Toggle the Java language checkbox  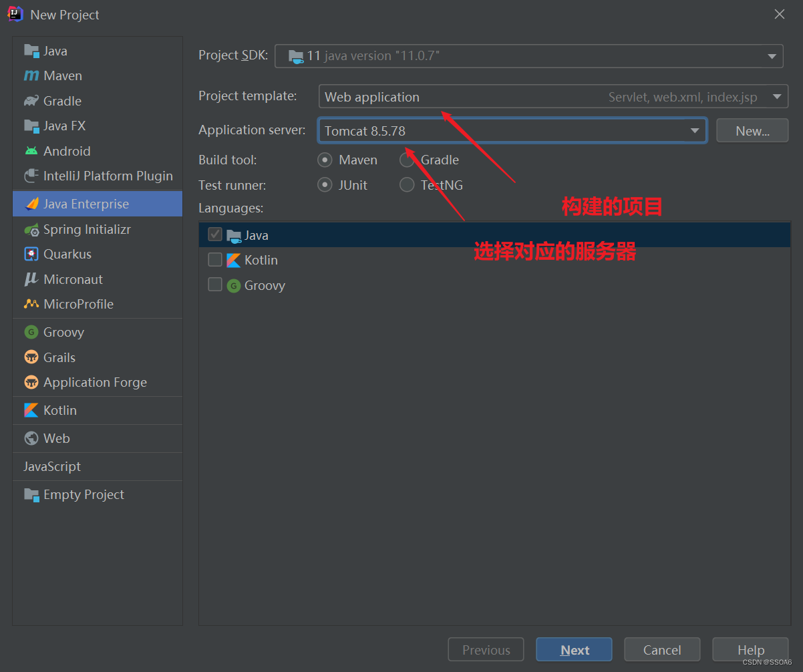tap(215, 234)
